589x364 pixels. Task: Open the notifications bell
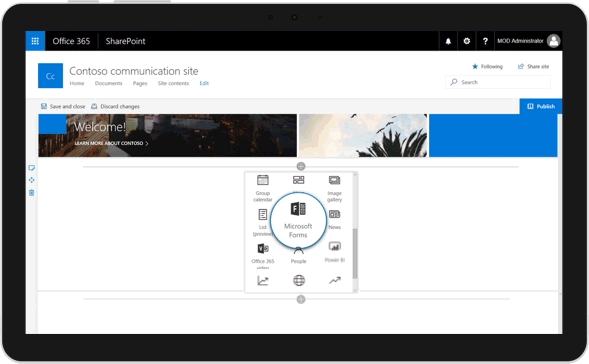click(448, 41)
